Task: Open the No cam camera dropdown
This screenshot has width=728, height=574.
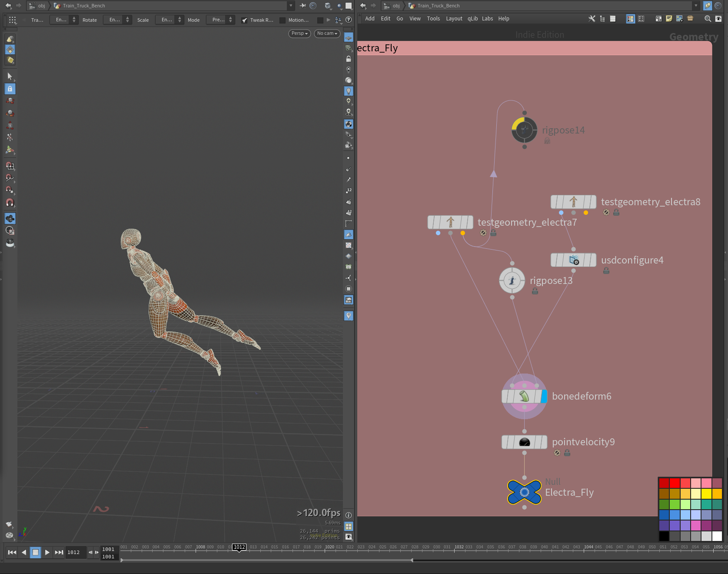Action: [x=327, y=33]
